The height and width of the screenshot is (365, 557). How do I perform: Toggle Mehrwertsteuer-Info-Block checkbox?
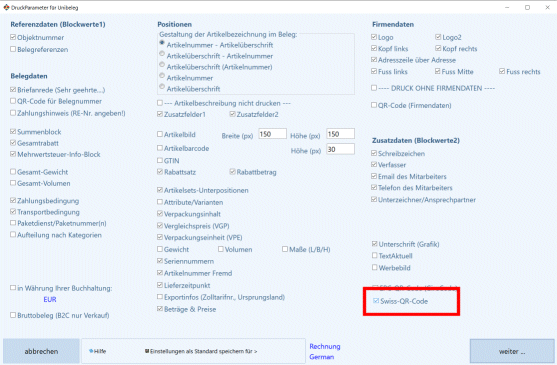tap(13, 154)
